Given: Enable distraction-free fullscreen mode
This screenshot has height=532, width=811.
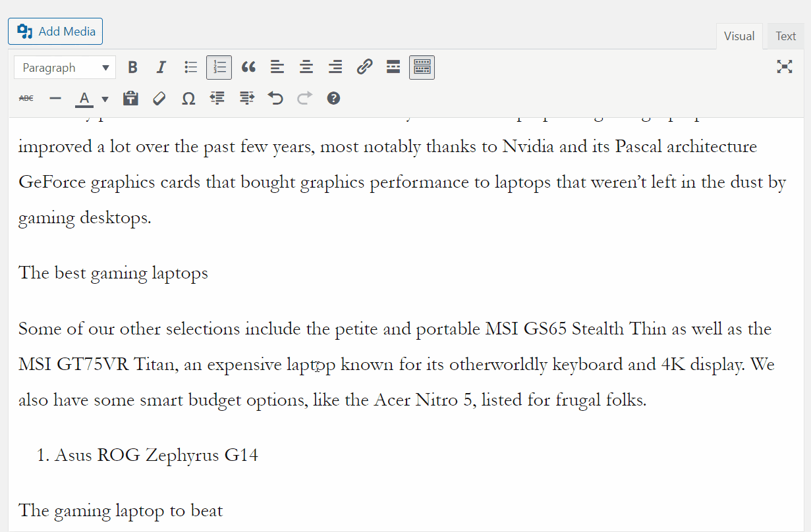Looking at the screenshot, I should [784, 66].
